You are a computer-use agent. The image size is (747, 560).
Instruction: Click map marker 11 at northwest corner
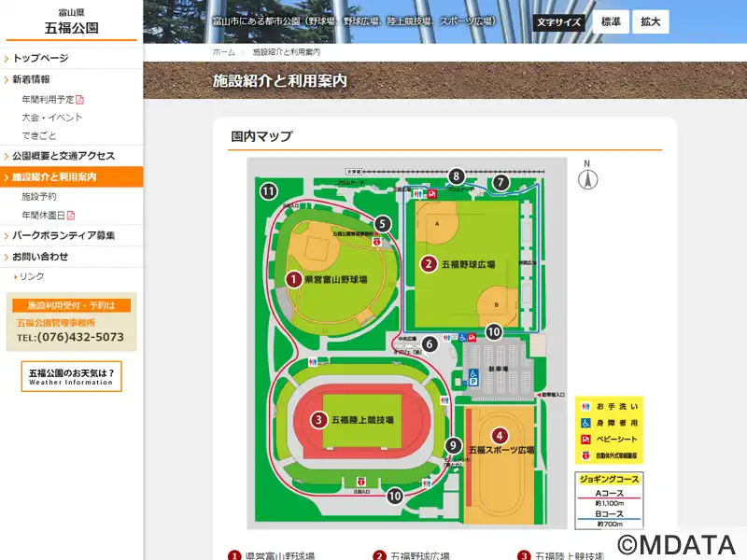268,192
